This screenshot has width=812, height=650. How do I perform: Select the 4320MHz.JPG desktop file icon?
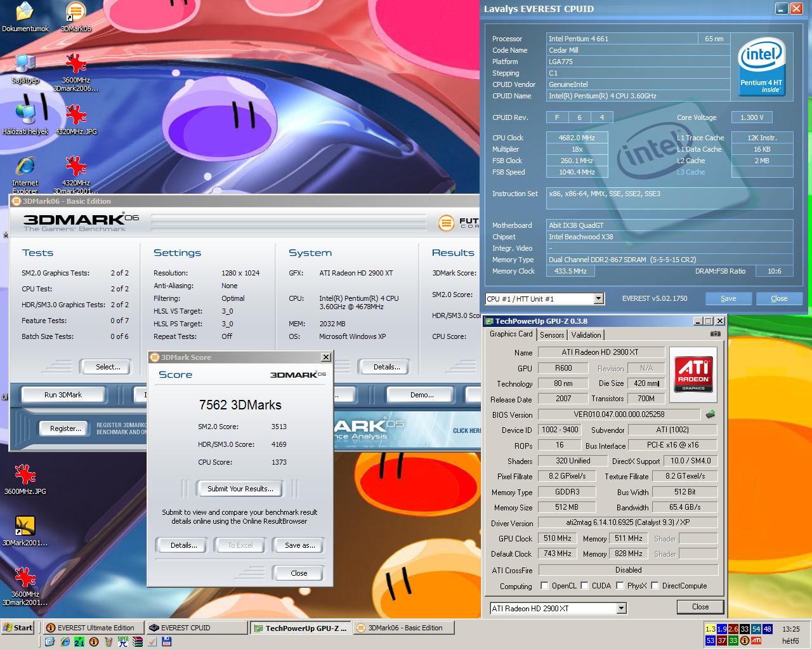76,119
